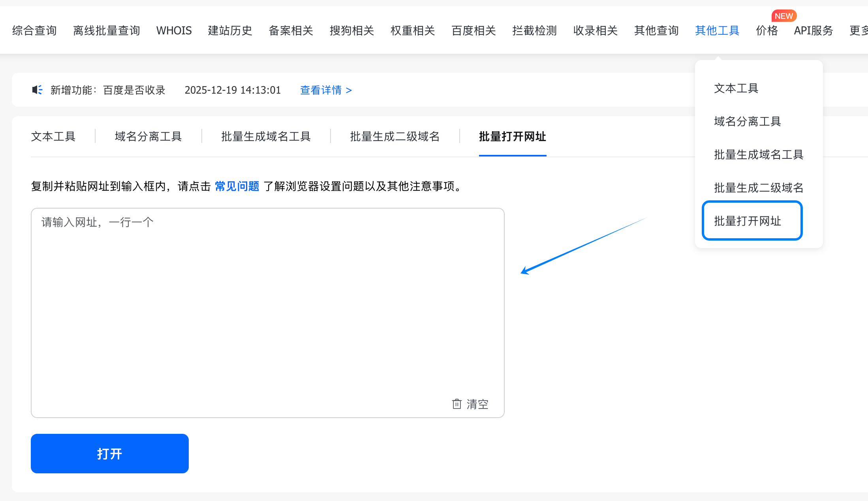
Task: Select 批量打开网址 in dropdown menu
Action: click(x=748, y=221)
